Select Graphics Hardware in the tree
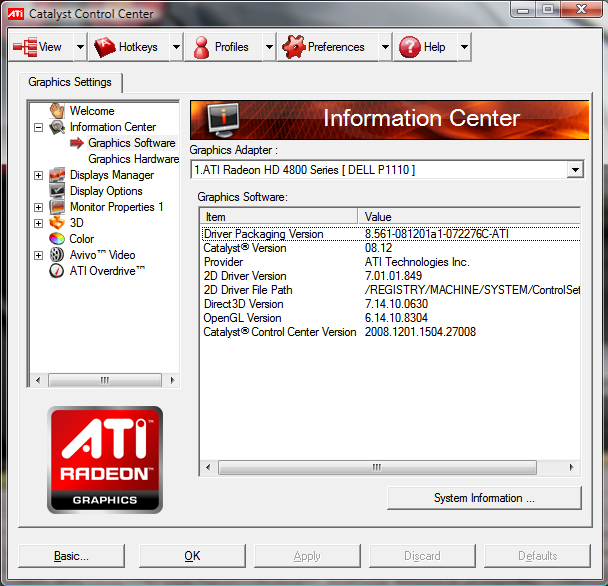The height and width of the screenshot is (586, 608). (x=133, y=159)
